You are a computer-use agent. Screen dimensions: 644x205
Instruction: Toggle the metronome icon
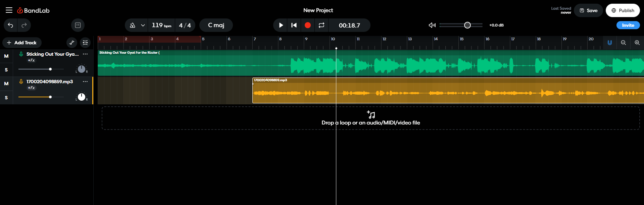tap(133, 25)
